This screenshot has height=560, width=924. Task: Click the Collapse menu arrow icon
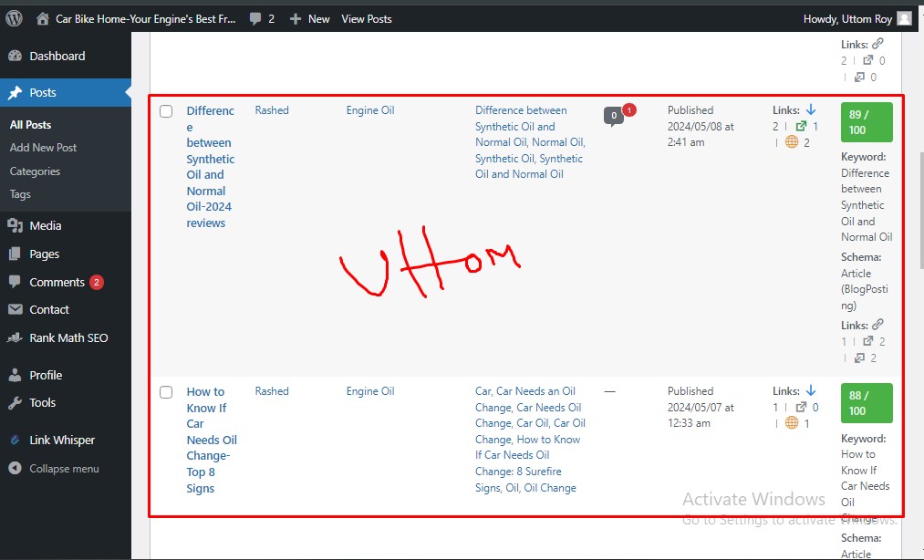tap(15, 469)
